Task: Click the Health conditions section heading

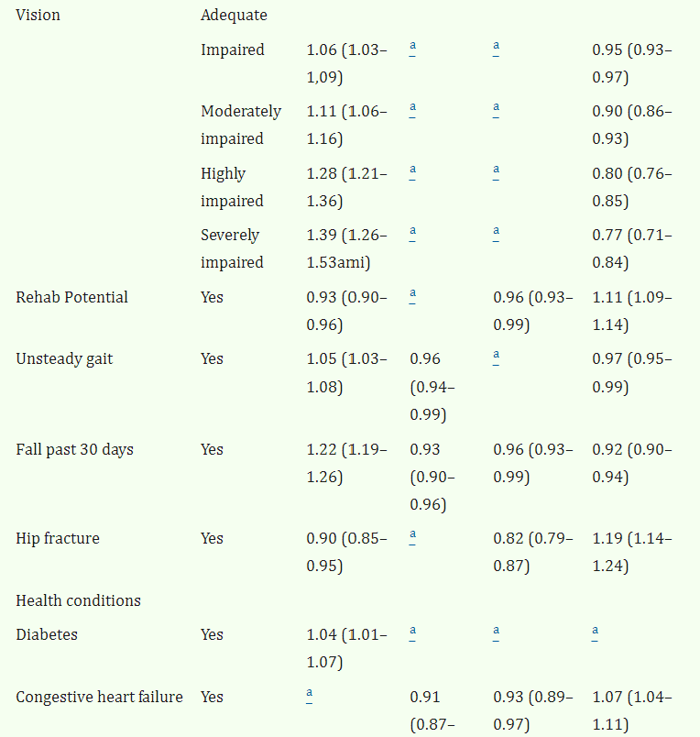Action: [x=79, y=600]
